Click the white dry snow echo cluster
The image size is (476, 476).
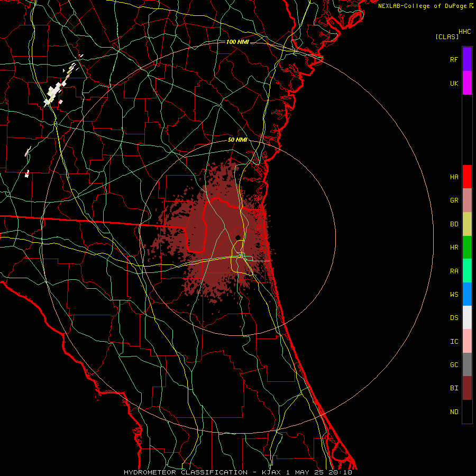tap(55, 91)
